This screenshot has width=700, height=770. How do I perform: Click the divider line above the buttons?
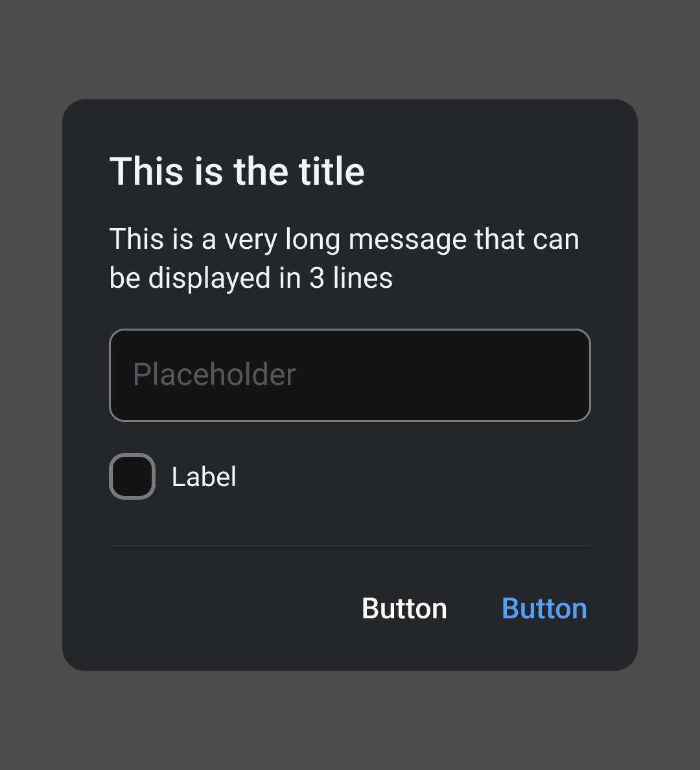(350, 544)
